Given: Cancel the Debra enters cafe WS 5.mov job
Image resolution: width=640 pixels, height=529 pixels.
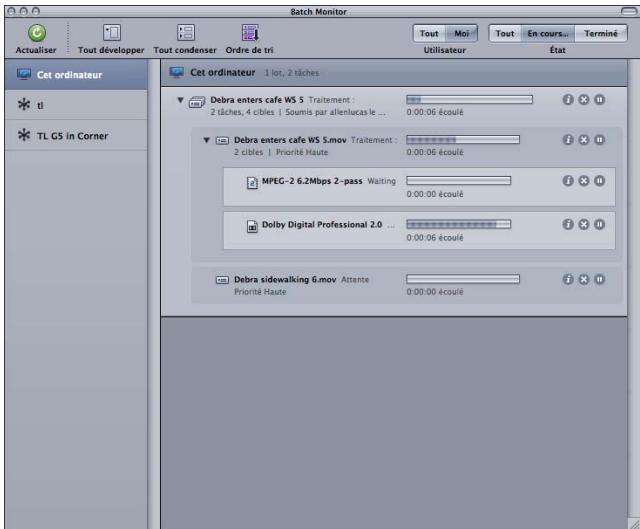Looking at the screenshot, I should click(x=584, y=140).
